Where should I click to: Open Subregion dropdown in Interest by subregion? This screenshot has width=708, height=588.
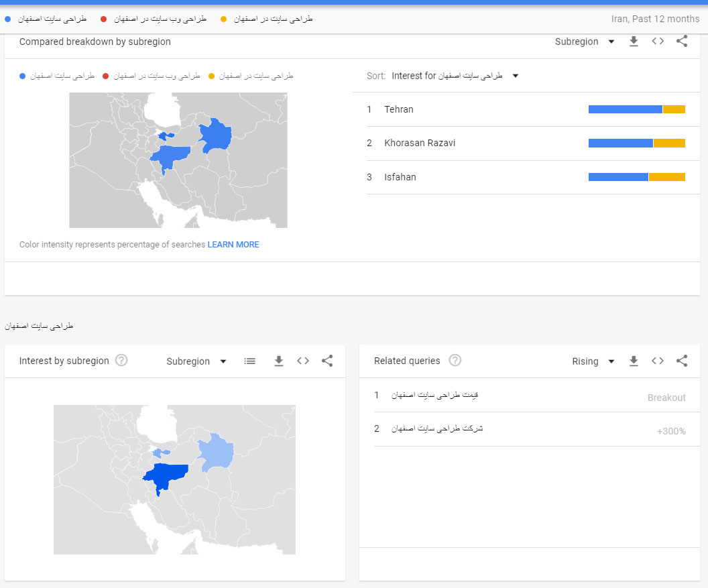(196, 361)
